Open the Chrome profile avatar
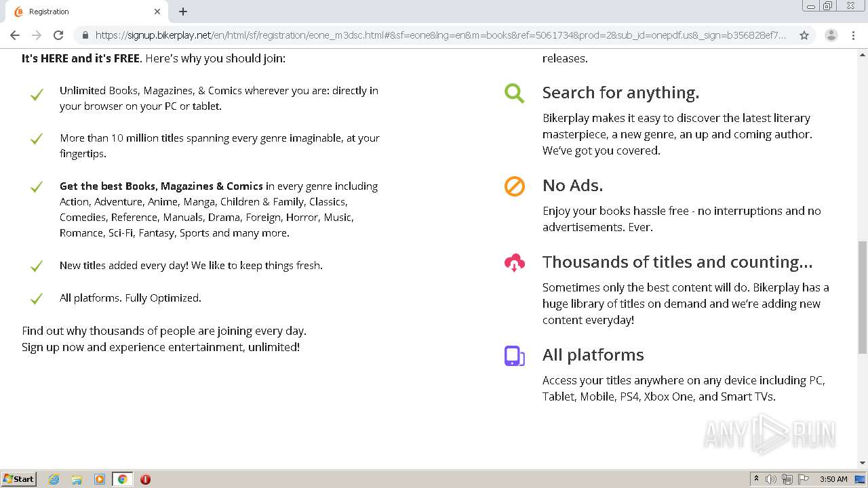Viewport: 868px width, 488px height. coord(831,35)
